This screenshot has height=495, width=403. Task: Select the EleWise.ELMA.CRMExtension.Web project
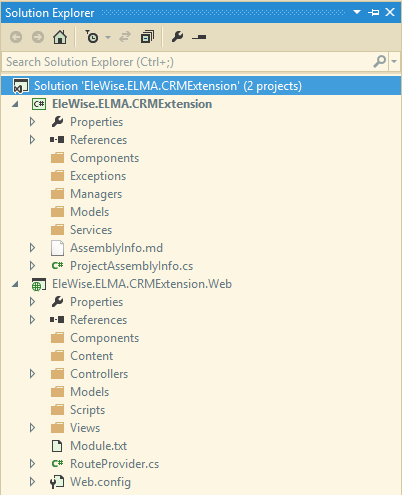click(142, 284)
